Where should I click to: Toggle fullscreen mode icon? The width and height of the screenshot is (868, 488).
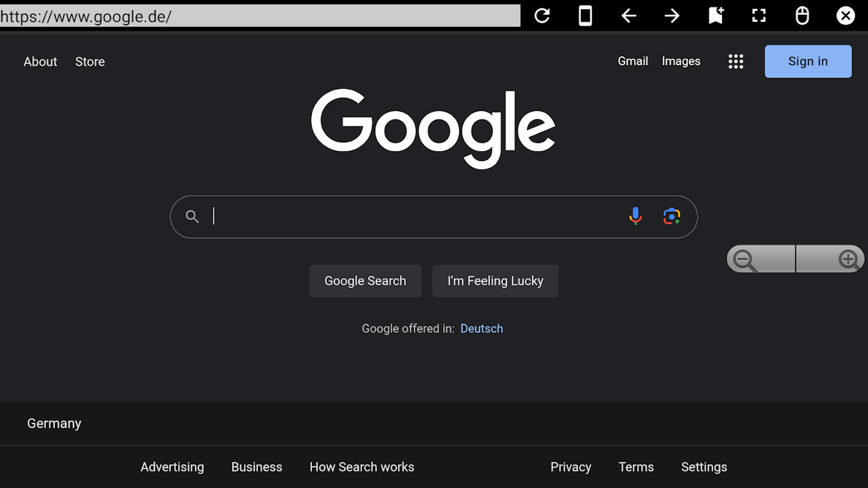pos(759,16)
